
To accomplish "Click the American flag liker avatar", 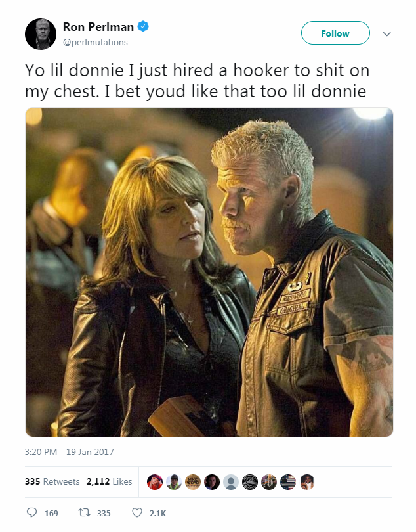I will click(x=288, y=482).
